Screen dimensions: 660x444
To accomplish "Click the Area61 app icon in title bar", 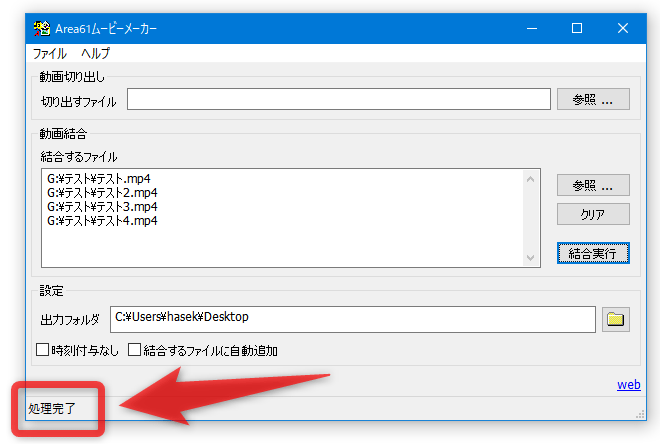I will [x=42, y=28].
